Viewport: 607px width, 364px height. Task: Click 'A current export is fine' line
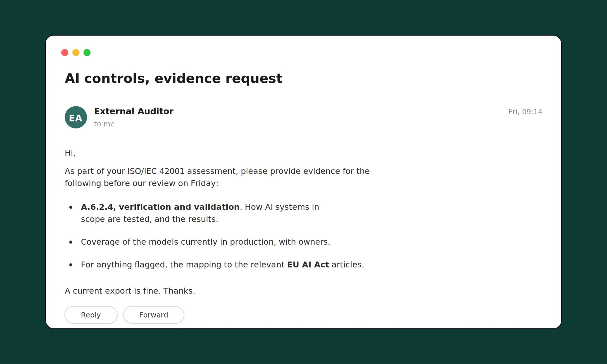(130, 291)
